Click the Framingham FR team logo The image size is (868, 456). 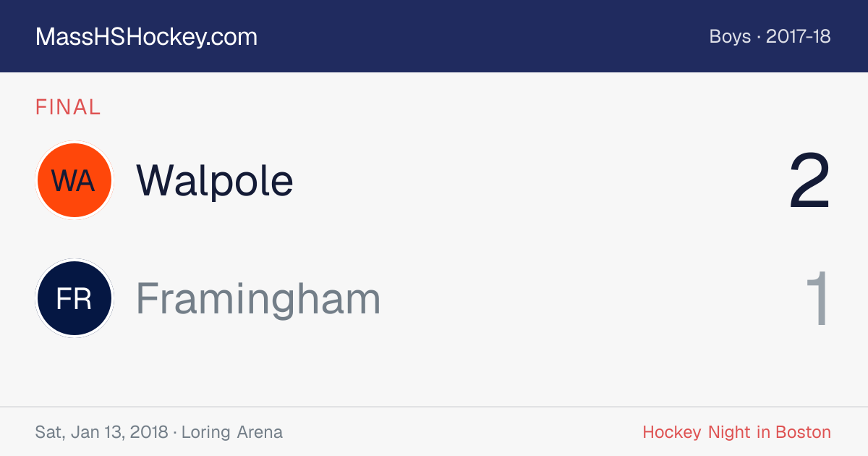[74, 298]
